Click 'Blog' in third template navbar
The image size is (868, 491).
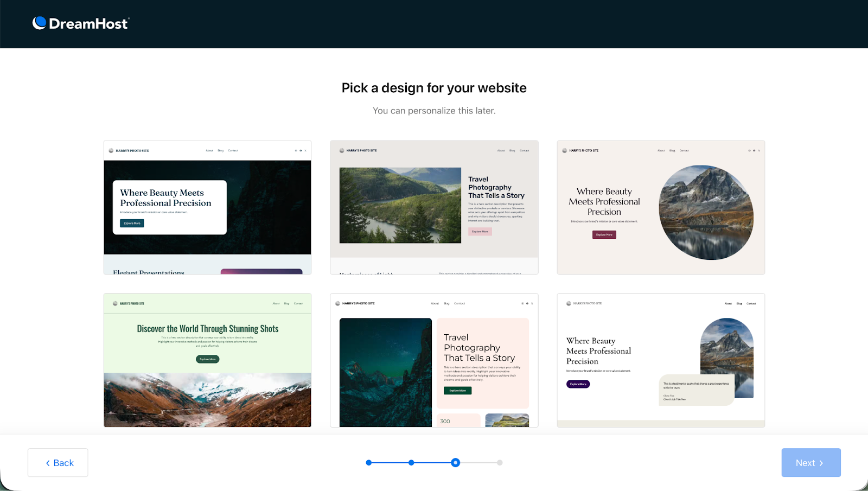[x=672, y=150]
